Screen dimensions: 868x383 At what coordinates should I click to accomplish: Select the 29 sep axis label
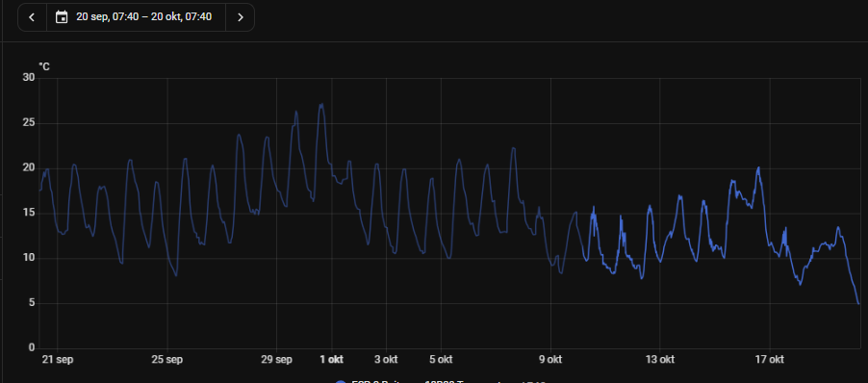point(277,359)
